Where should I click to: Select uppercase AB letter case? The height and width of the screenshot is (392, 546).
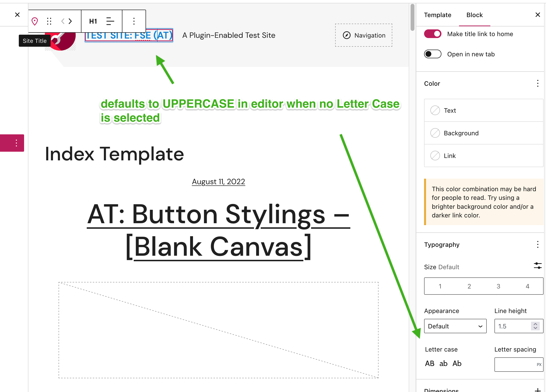click(430, 363)
